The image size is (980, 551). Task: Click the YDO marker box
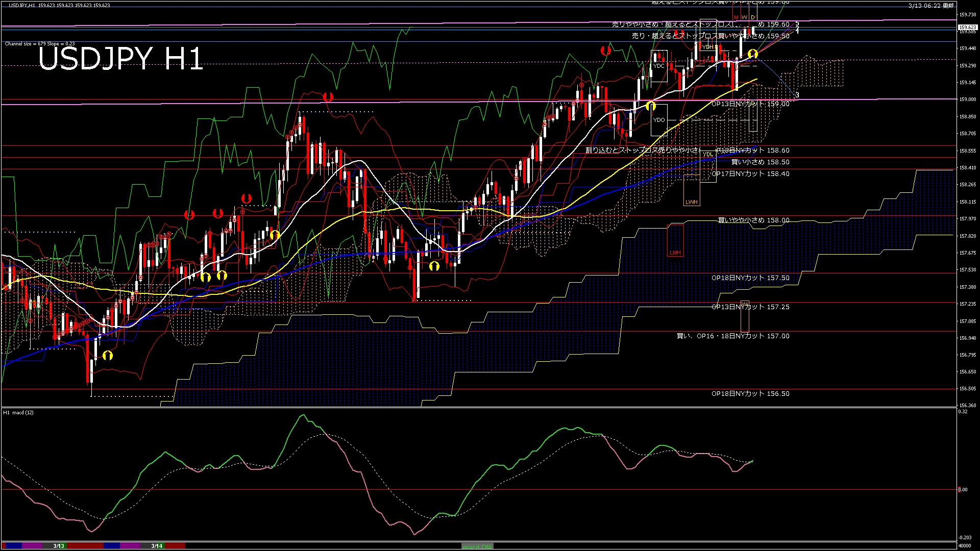coord(659,120)
